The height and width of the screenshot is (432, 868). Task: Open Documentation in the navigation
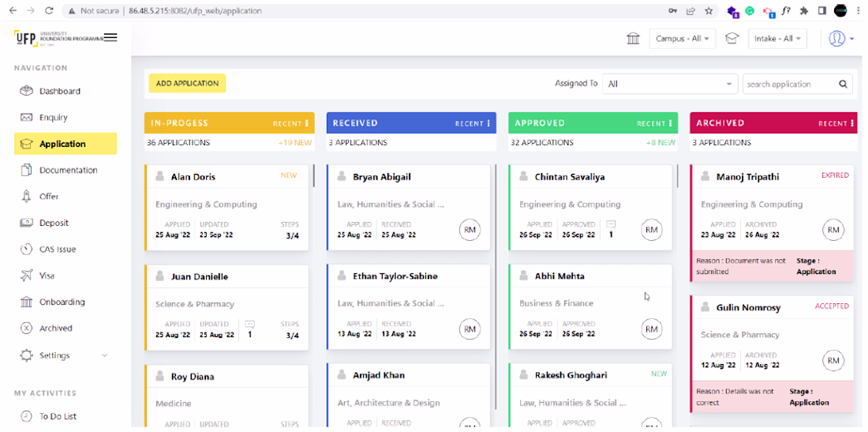tap(65, 170)
